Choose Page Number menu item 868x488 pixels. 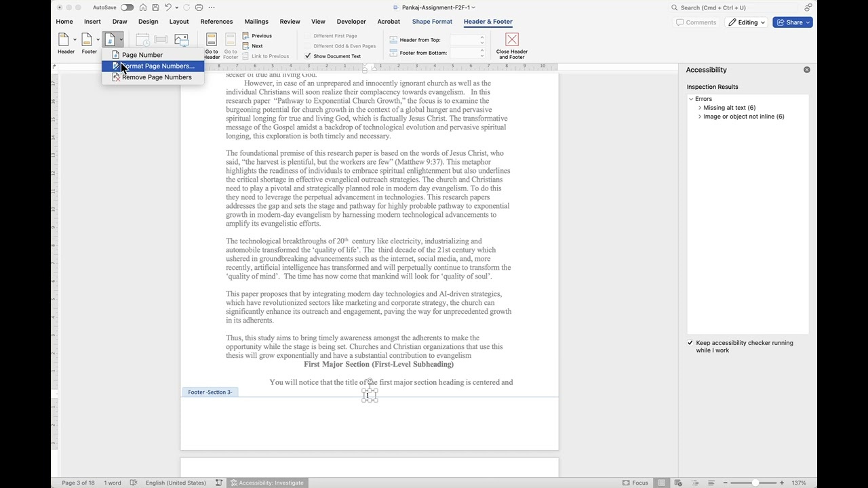(153, 55)
